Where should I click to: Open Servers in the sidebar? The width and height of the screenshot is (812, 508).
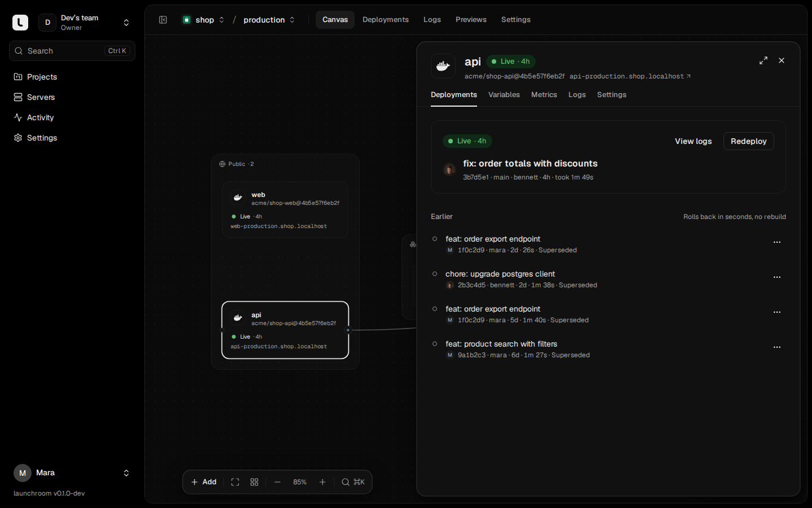(72, 97)
